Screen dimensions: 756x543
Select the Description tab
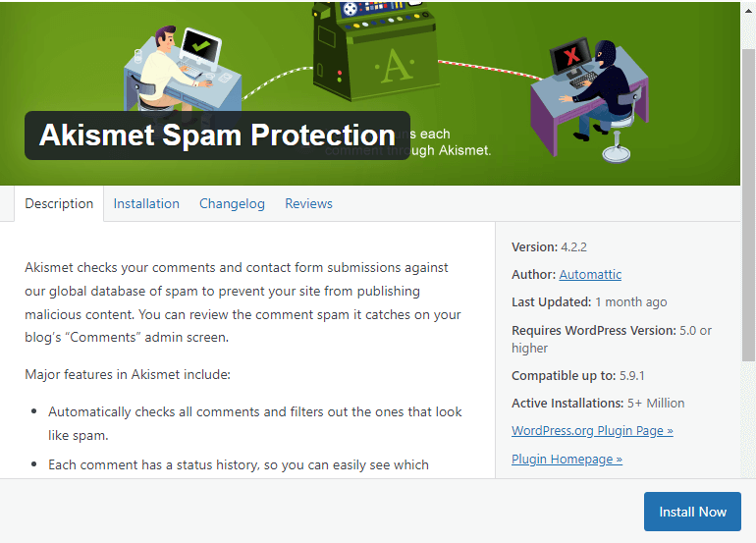coord(59,204)
